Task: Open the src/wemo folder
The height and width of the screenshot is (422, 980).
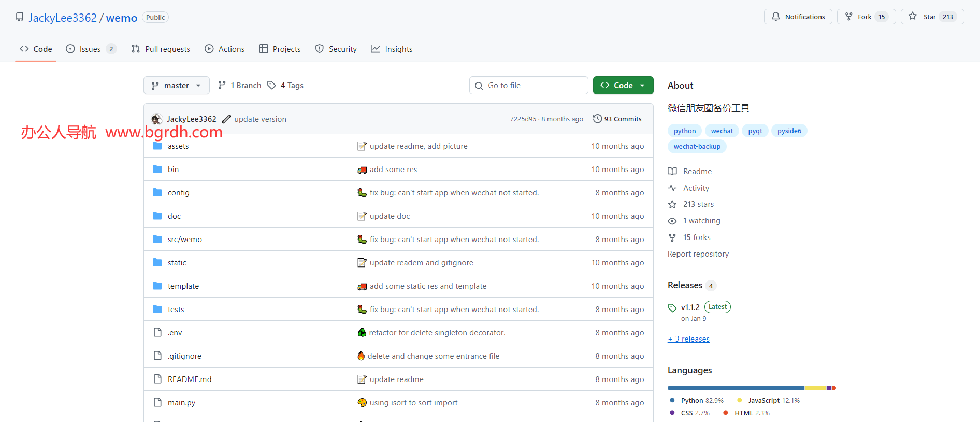Action: pyautogui.click(x=184, y=240)
